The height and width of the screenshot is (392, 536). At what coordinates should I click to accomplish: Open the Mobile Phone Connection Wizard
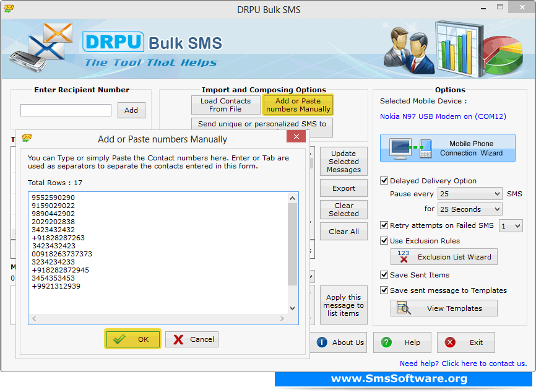447,148
